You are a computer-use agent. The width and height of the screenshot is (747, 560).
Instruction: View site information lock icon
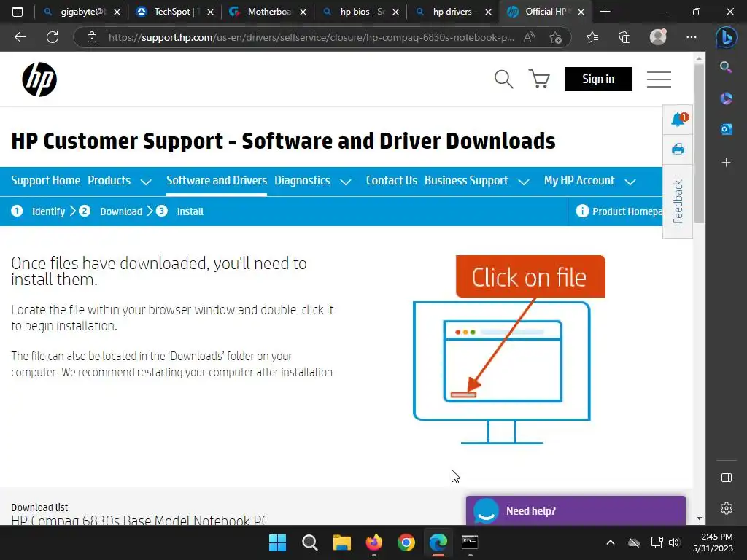[x=92, y=37]
